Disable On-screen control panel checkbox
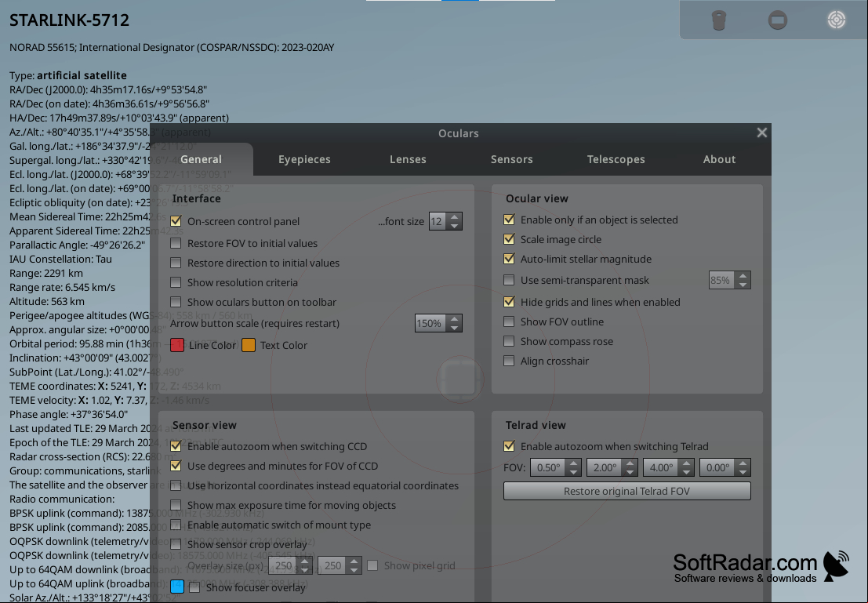The width and height of the screenshot is (868, 603). (176, 221)
